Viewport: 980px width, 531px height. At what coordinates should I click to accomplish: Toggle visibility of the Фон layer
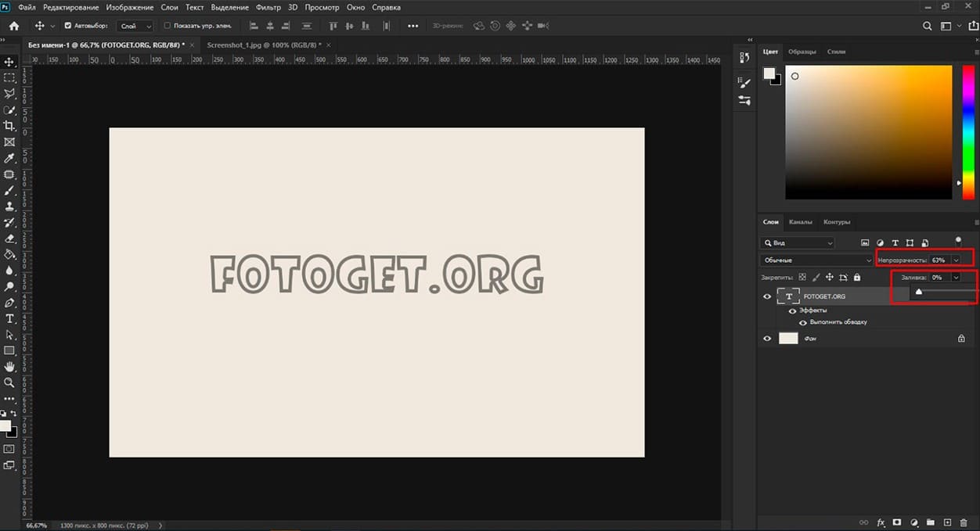tap(767, 339)
